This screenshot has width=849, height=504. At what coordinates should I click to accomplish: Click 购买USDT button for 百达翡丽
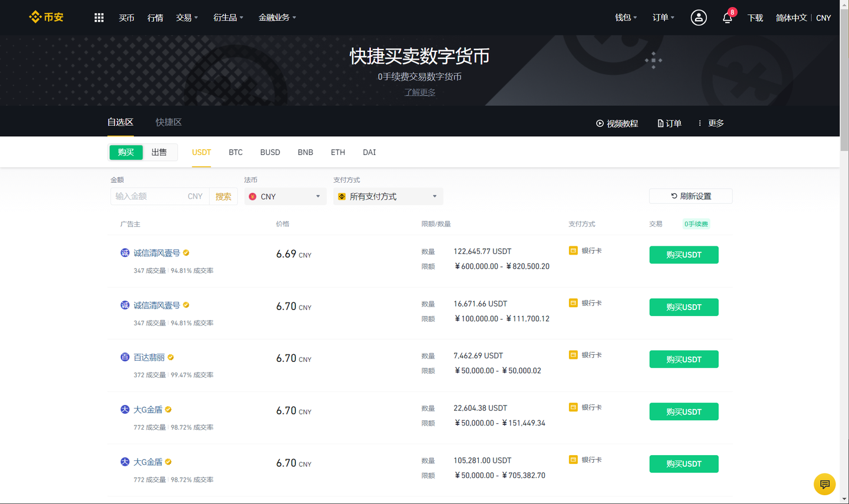click(683, 359)
